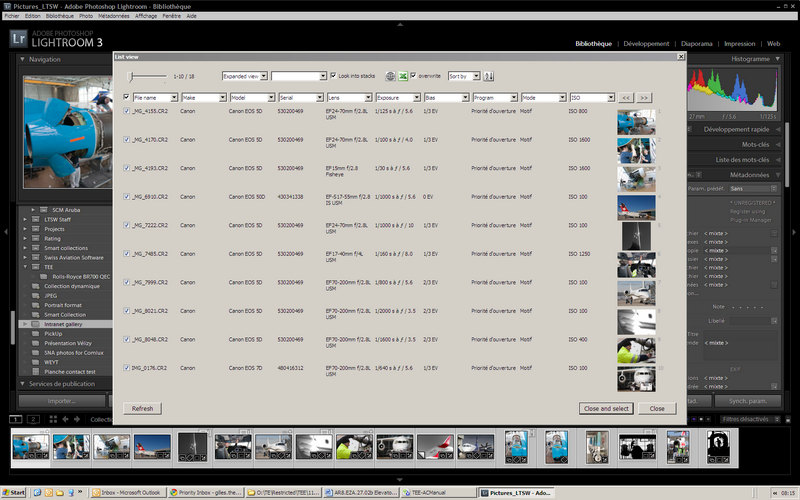
Task: Go back with left arrow in filmstrip bar
Action: (65, 419)
